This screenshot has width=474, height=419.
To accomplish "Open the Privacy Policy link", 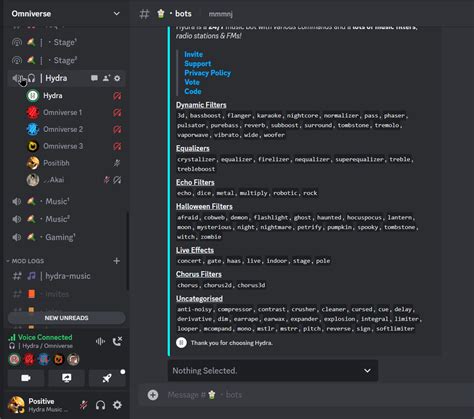I will click(207, 73).
